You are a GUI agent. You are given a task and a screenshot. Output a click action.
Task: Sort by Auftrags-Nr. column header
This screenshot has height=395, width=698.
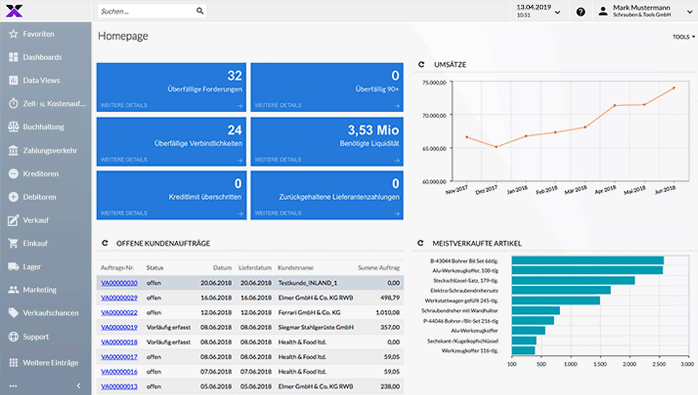tap(118, 268)
